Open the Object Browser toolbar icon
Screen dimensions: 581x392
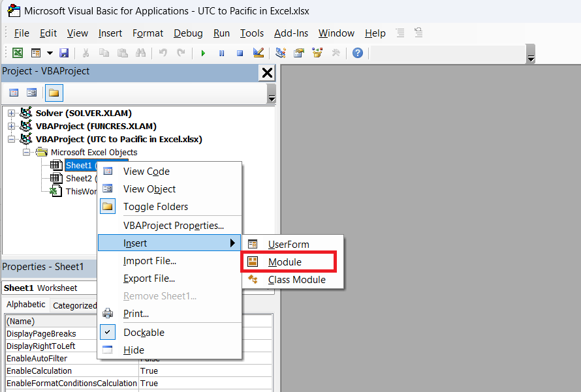317,53
